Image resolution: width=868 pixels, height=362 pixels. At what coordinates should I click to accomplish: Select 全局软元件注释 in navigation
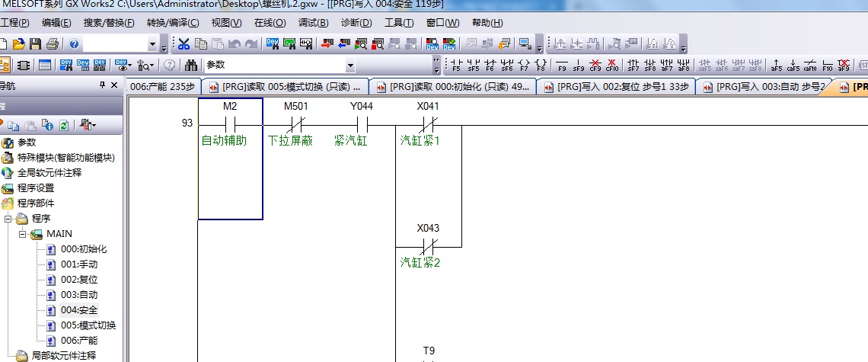point(49,173)
